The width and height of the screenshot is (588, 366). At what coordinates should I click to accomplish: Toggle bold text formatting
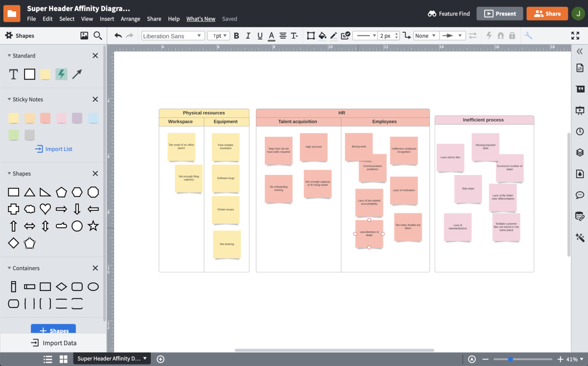pyautogui.click(x=236, y=35)
